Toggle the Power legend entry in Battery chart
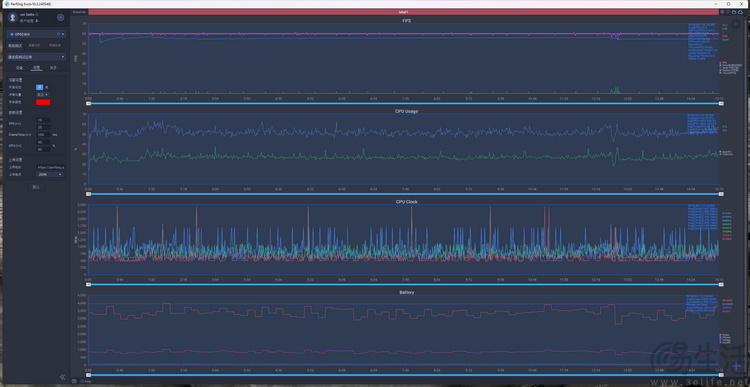Viewport: 750px width, 387px height. [x=725, y=334]
